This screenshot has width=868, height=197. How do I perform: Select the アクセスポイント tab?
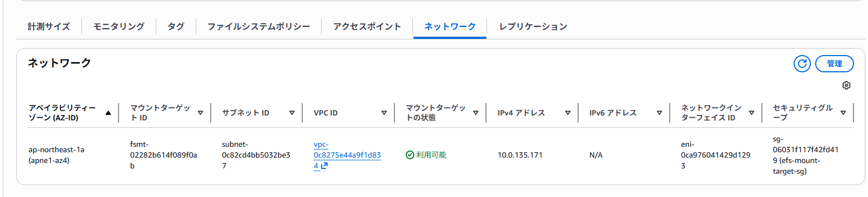pyautogui.click(x=367, y=26)
